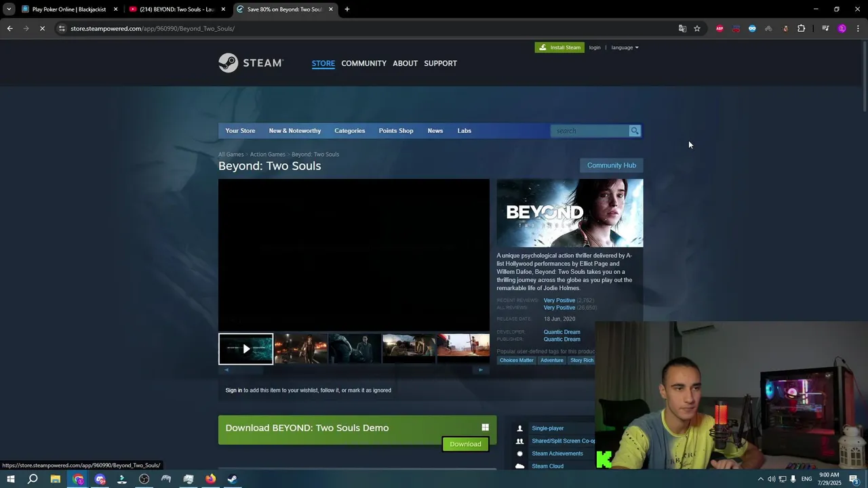Viewport: 868px width, 488px height.
Task: Click into the Steam store search field
Action: 590,131
